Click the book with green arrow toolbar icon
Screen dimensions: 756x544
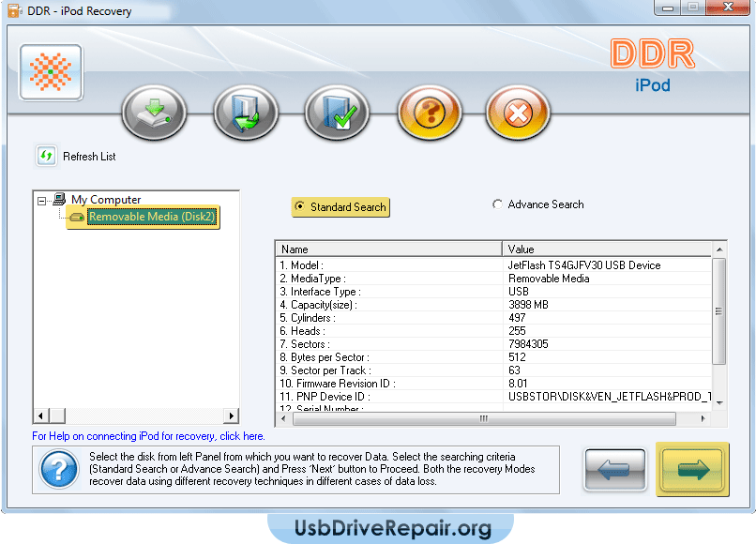point(246,113)
